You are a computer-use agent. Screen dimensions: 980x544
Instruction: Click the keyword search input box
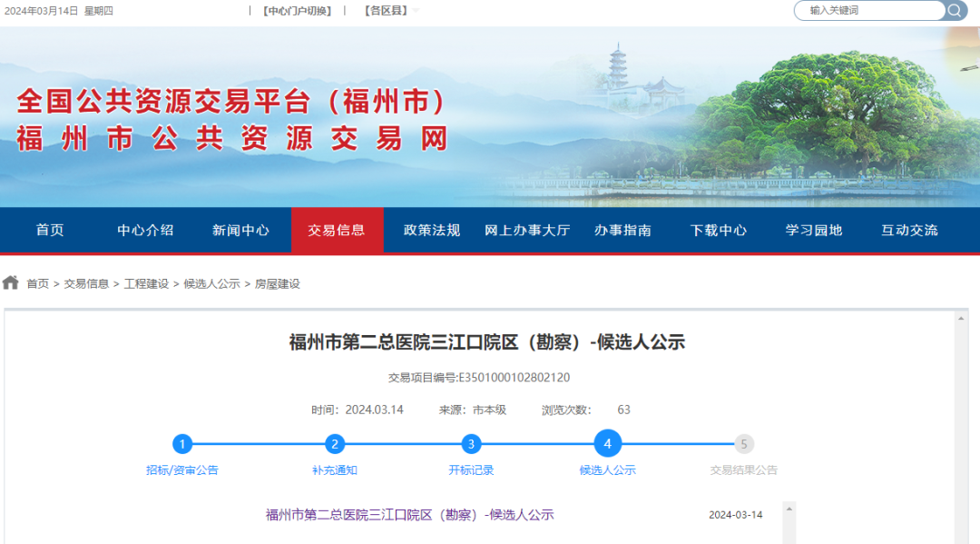[867, 10]
